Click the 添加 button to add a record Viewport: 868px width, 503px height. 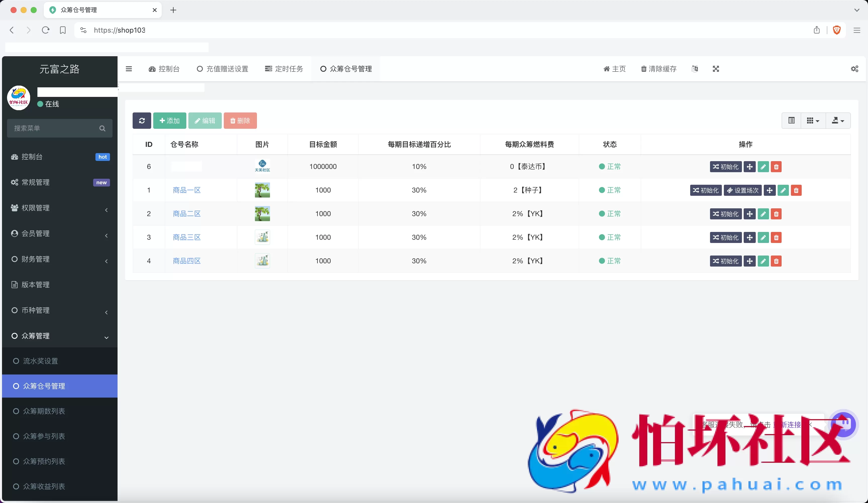(x=170, y=120)
